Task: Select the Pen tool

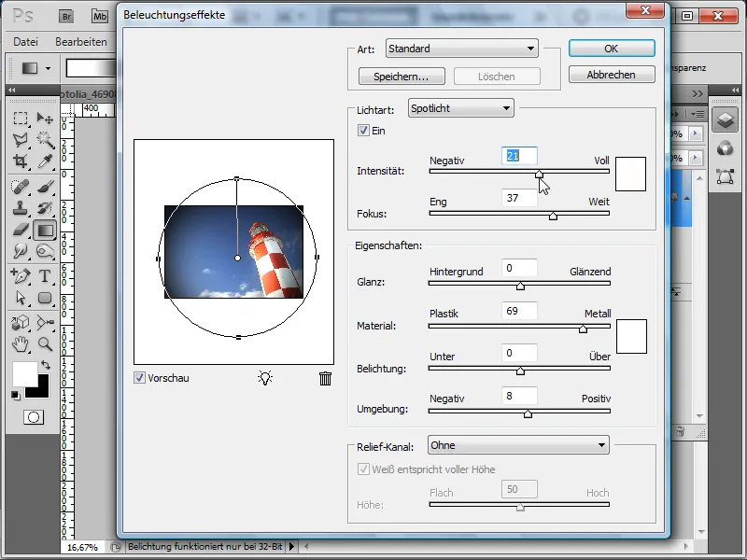Action: click(x=20, y=275)
